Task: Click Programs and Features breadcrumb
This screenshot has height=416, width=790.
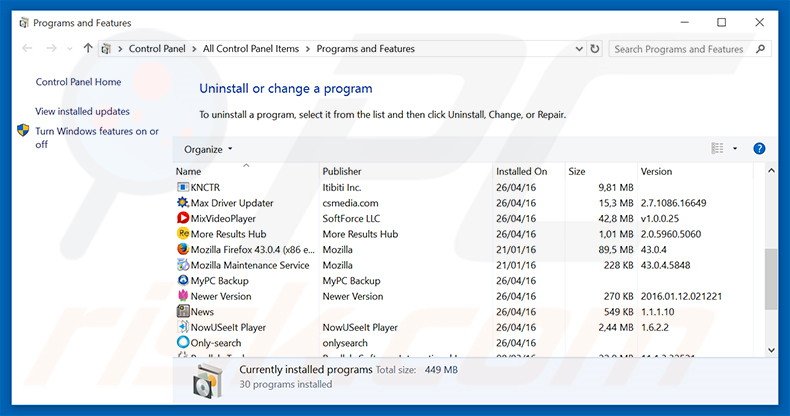Action: (x=365, y=49)
